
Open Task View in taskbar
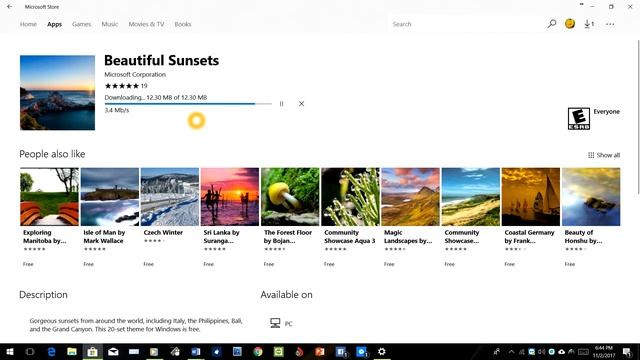(x=30, y=351)
